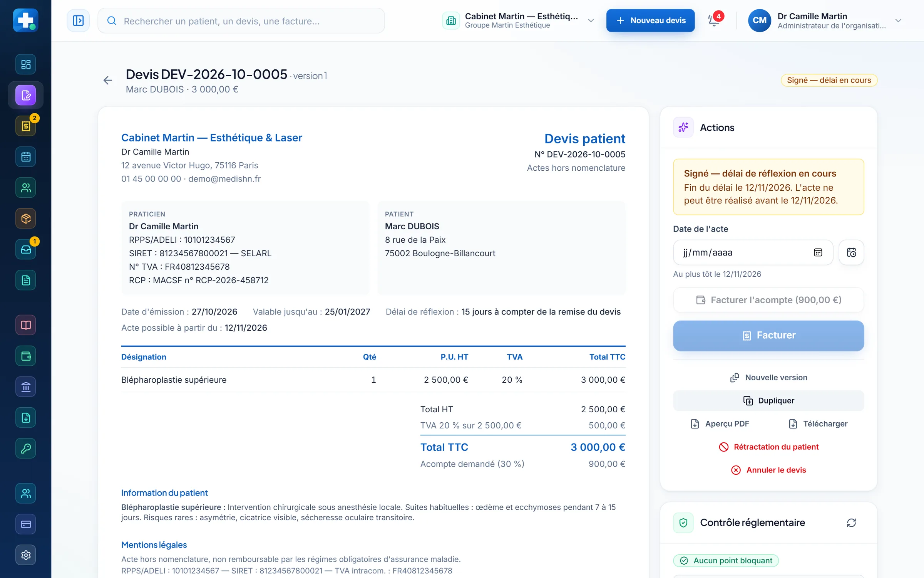Open the quotes (devis) edit icon in sidebar
The height and width of the screenshot is (578, 924).
pos(26,95)
